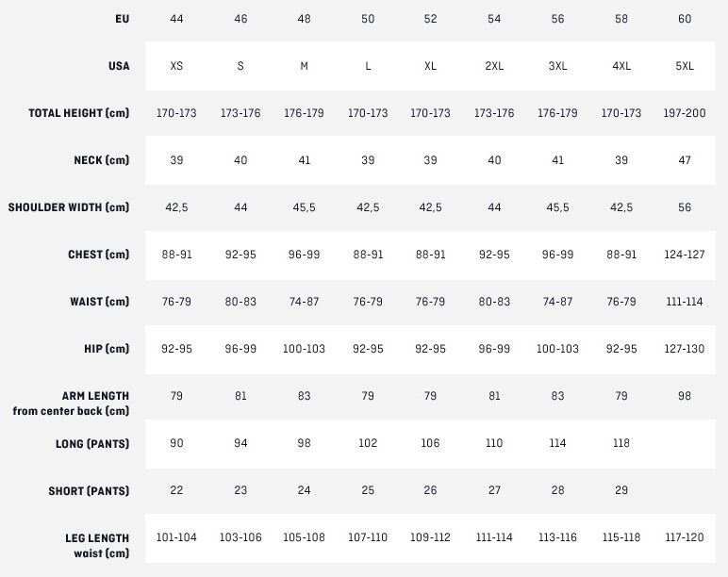Click the WAIST (cm) row label
Image resolution: width=728 pixels, height=577 pixels.
(x=99, y=302)
